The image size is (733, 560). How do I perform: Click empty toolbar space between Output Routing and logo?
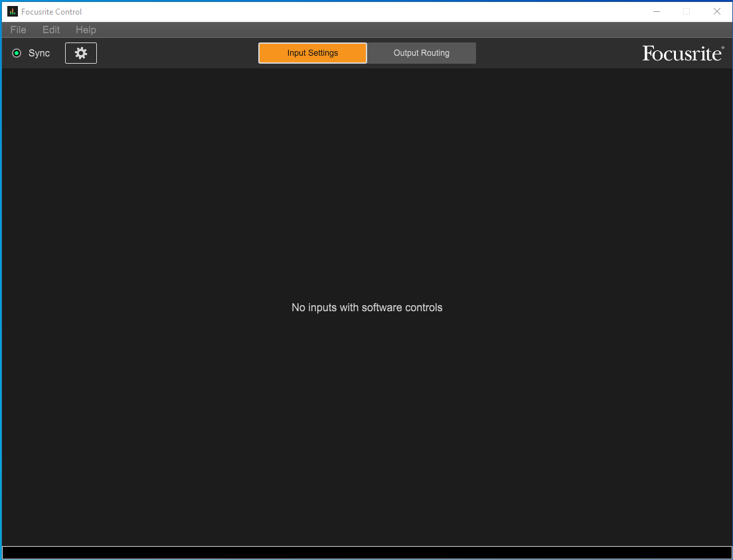pos(558,53)
